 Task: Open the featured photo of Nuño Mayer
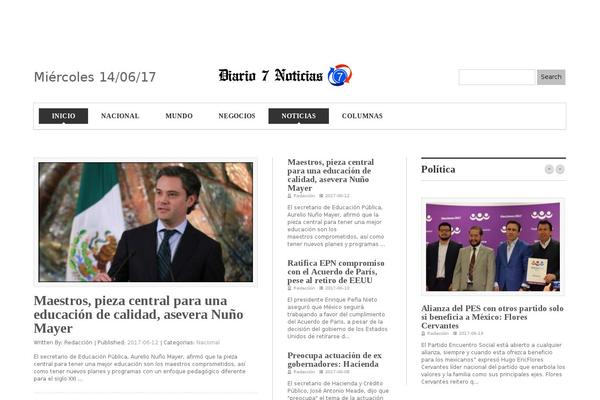point(146,222)
